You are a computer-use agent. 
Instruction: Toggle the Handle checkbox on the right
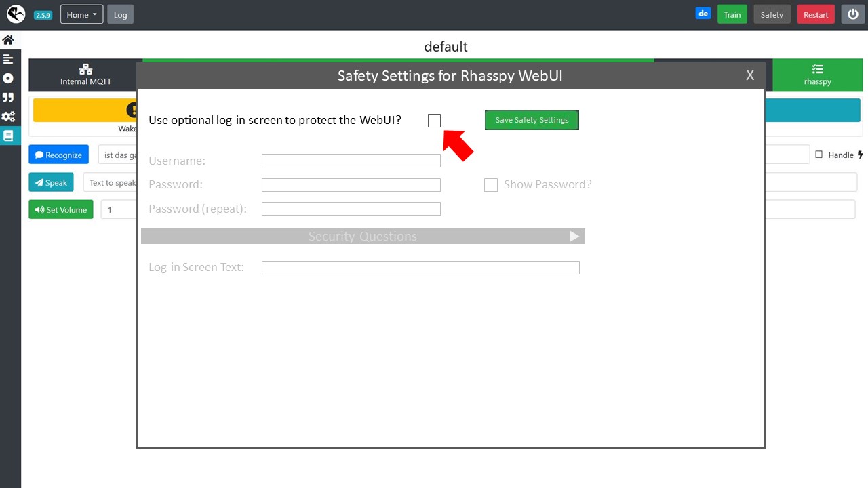point(819,155)
